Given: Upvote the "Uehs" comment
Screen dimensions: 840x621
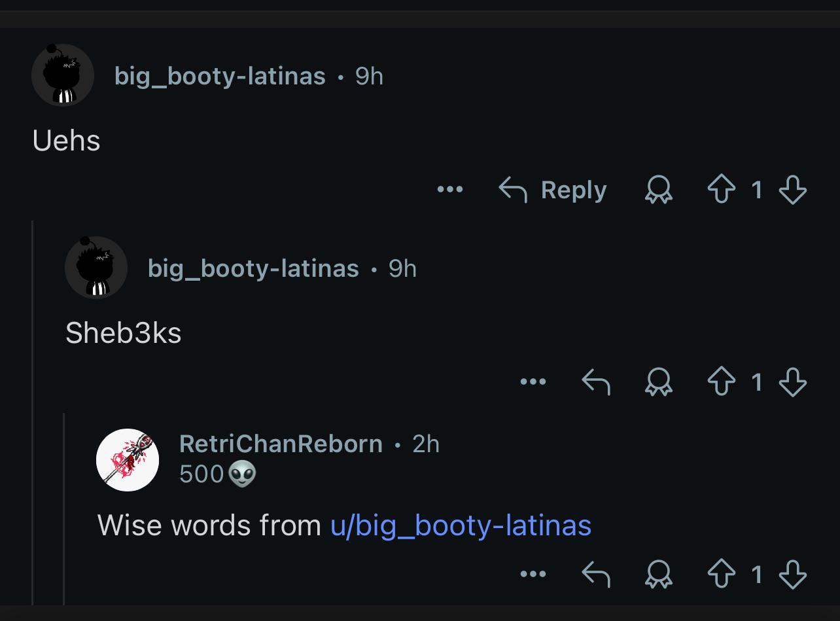Looking at the screenshot, I should click(722, 190).
